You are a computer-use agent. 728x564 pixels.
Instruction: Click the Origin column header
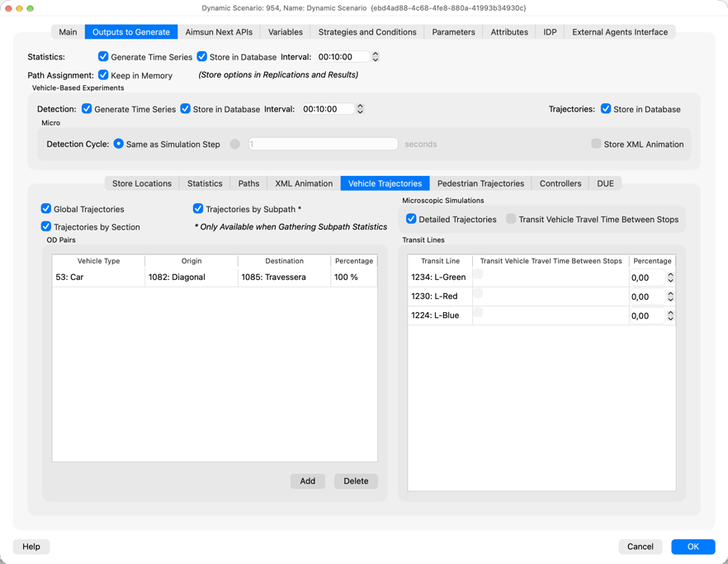point(191,261)
